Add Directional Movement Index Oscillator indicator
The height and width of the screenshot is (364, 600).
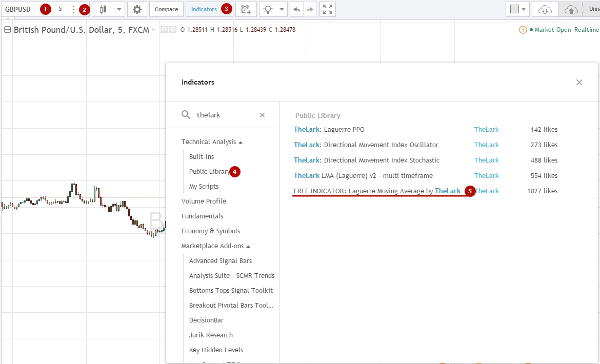tap(366, 145)
